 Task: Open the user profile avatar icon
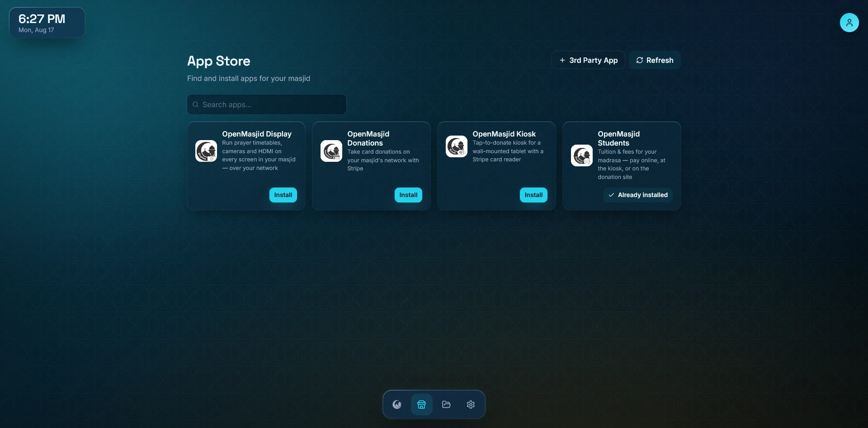tap(849, 23)
